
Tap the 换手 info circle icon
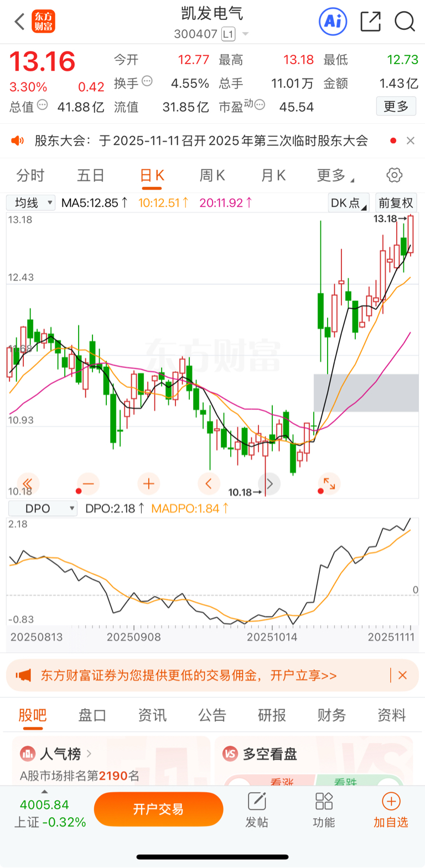(147, 81)
